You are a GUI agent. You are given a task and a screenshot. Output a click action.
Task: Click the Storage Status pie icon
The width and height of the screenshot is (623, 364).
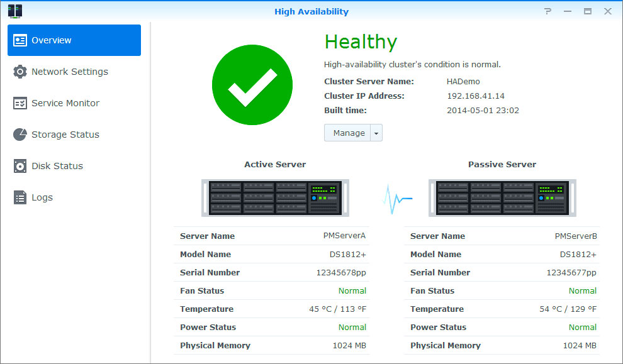tap(20, 135)
